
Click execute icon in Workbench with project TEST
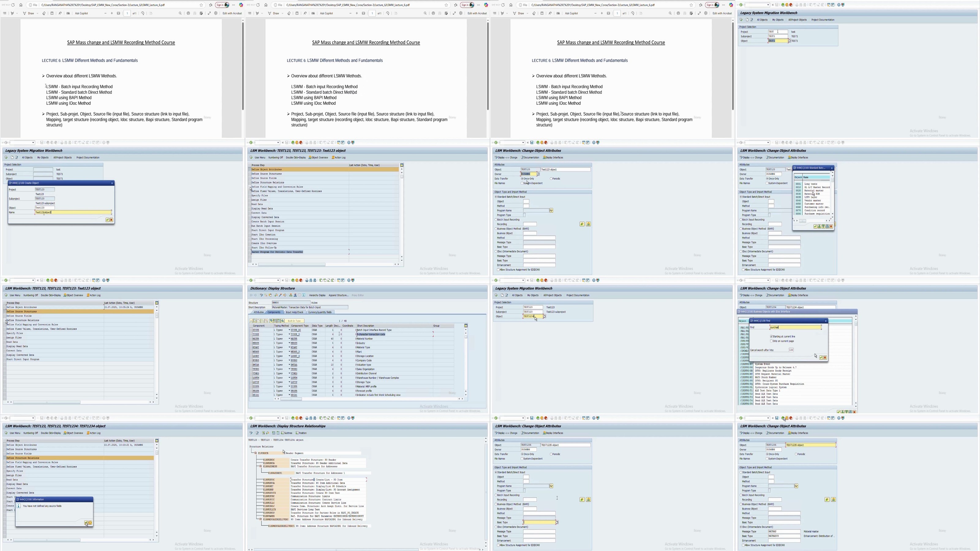tap(741, 20)
